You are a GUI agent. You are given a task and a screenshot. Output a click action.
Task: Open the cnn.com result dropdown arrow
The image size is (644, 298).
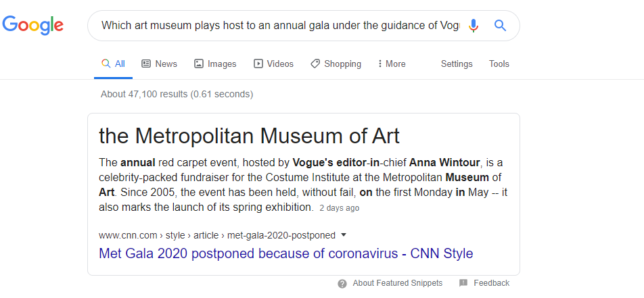pos(344,235)
